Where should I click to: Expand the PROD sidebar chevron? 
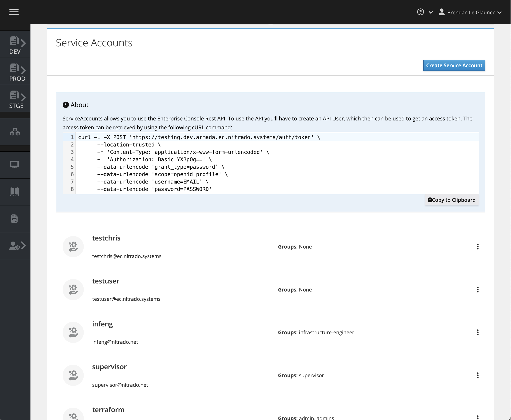tap(23, 70)
